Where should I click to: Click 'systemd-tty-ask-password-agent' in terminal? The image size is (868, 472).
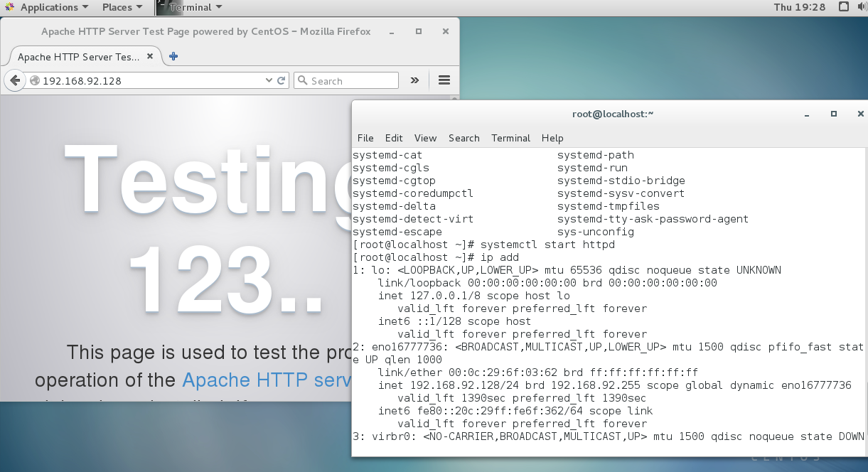pos(653,219)
